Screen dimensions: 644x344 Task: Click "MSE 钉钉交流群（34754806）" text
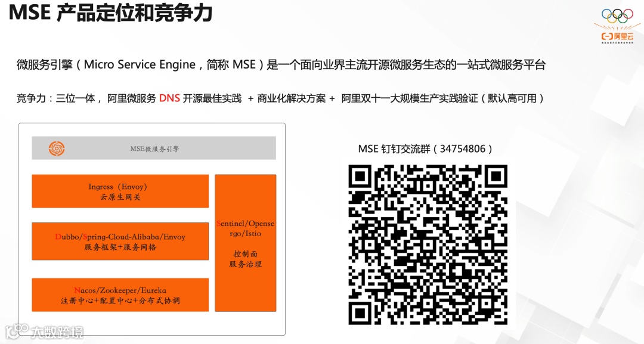pos(426,148)
